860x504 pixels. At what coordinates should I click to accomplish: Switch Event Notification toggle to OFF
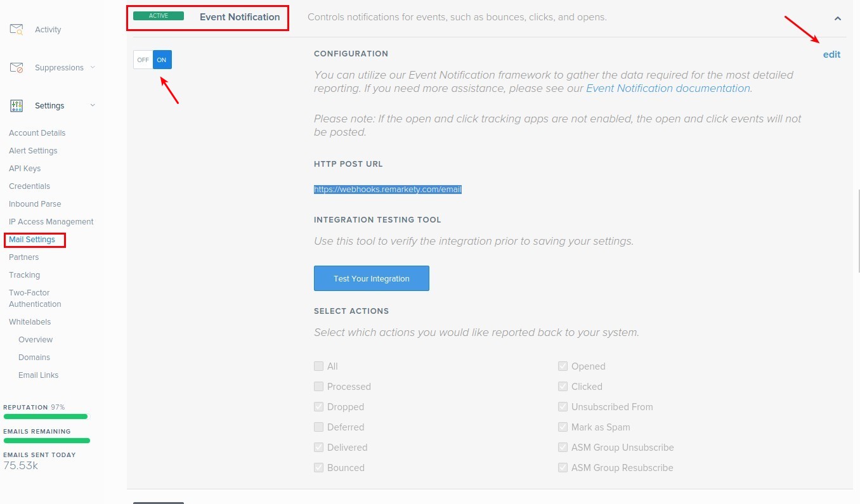[143, 60]
